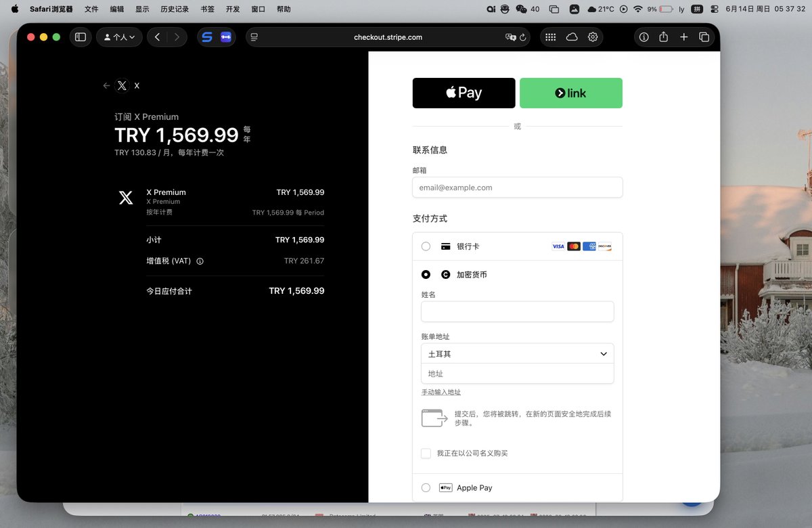Open the purple password extension icon
Screen dimensions: 812x528
click(226, 37)
